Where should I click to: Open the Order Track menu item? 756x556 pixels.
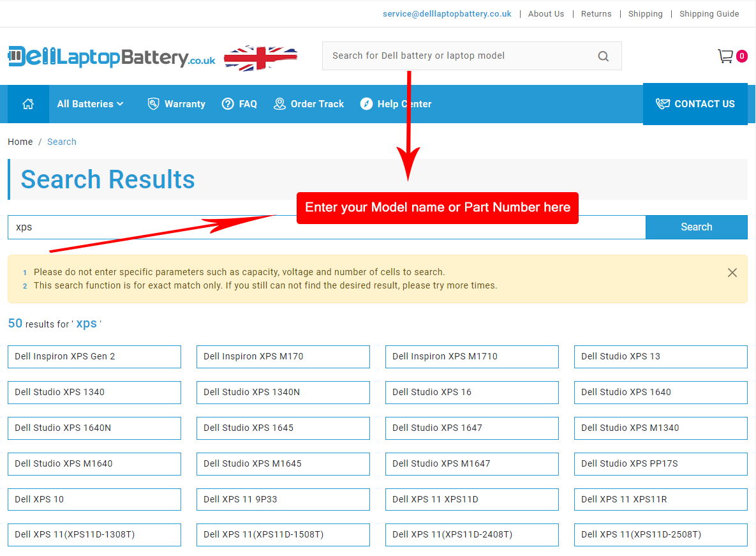pyautogui.click(x=309, y=103)
